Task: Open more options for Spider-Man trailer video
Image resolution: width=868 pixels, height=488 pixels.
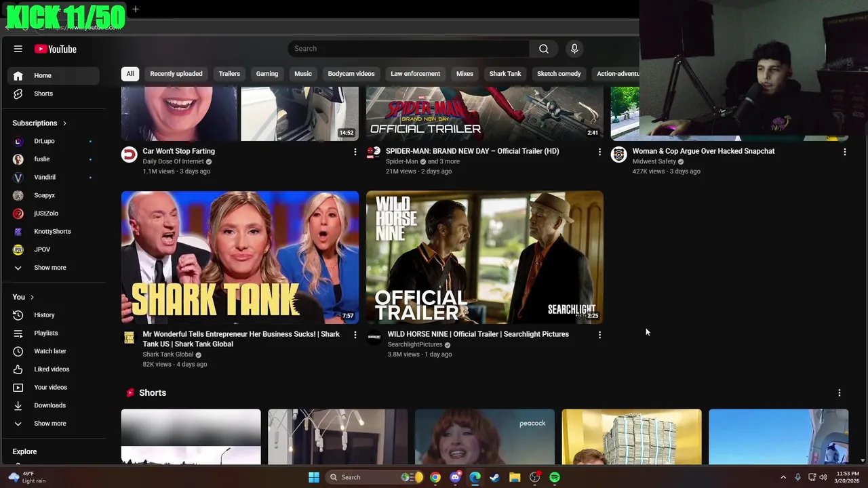Action: tap(599, 152)
